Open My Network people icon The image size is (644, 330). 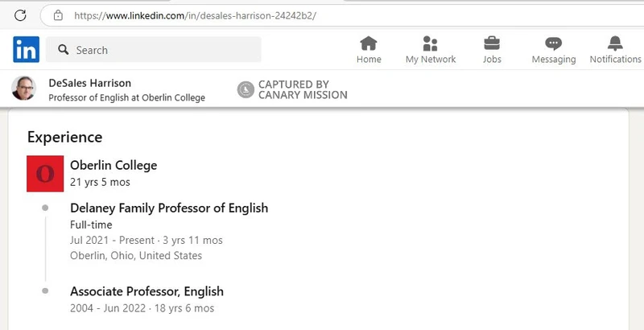430,43
